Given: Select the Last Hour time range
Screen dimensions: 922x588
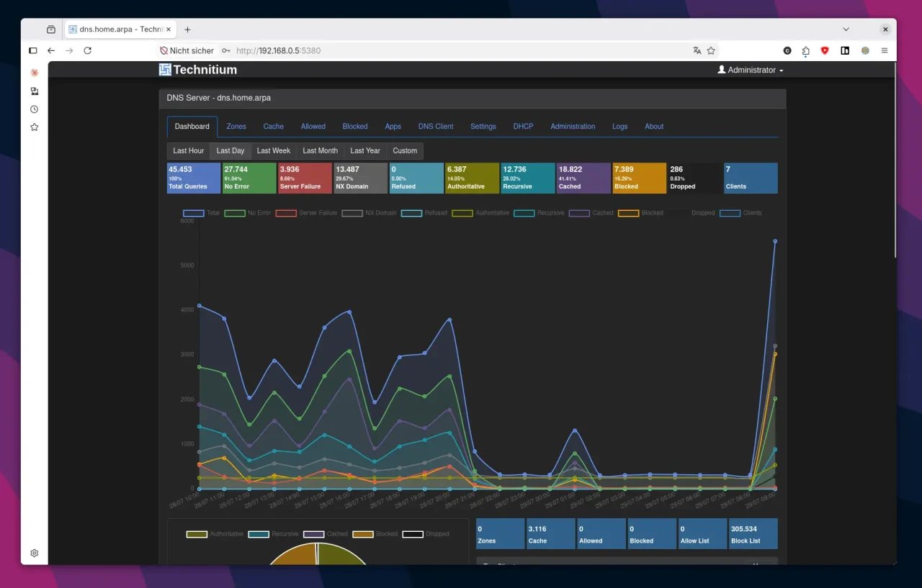Looking at the screenshot, I should [189, 151].
